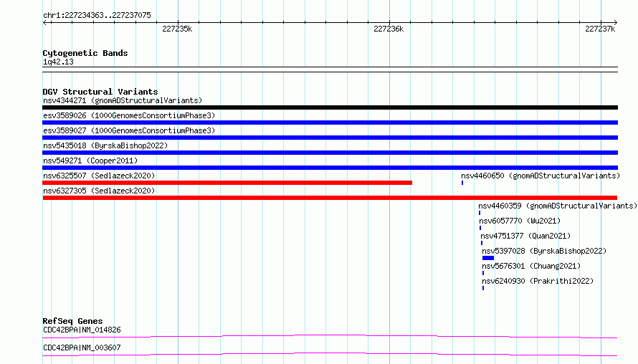Click the chr1:227234363..227237075 coordinate label
The height and width of the screenshot is (364, 638).
pyautogui.click(x=97, y=15)
